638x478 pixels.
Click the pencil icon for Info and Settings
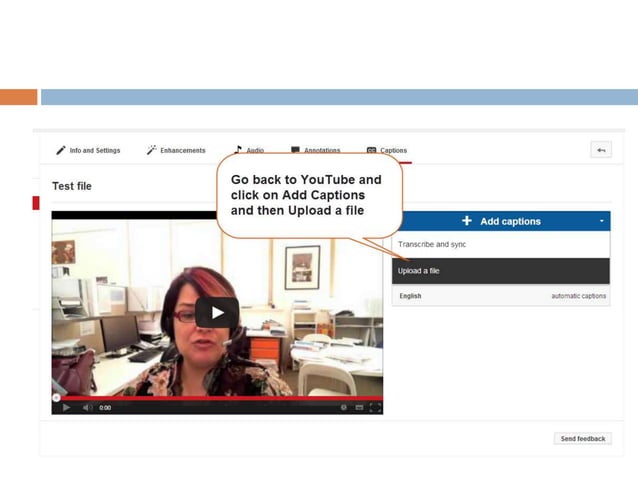61,151
